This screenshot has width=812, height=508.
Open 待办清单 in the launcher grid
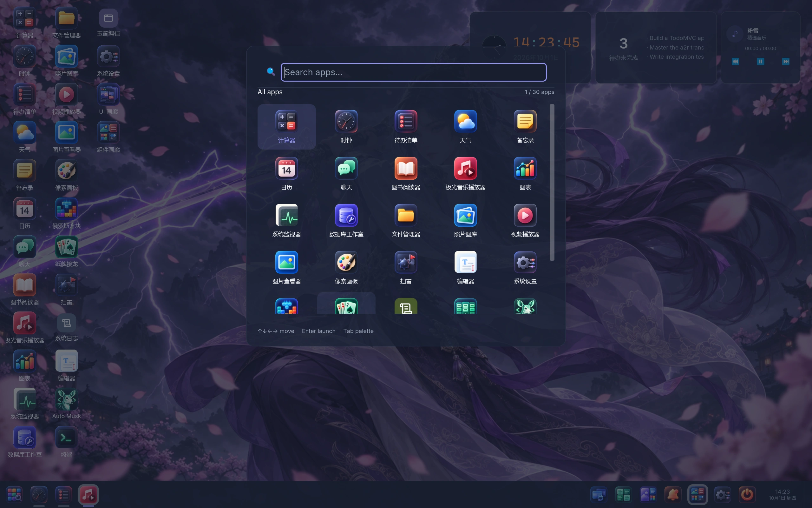coord(406,127)
